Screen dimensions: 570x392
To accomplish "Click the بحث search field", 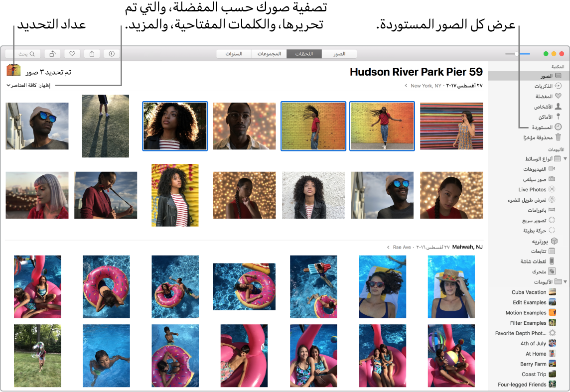I will pos(22,54).
